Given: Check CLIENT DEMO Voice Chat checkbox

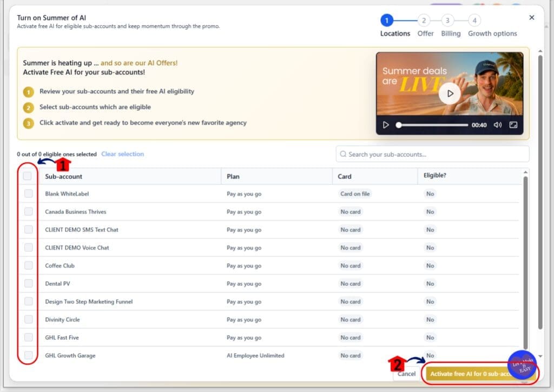Looking at the screenshot, I should [28, 248].
